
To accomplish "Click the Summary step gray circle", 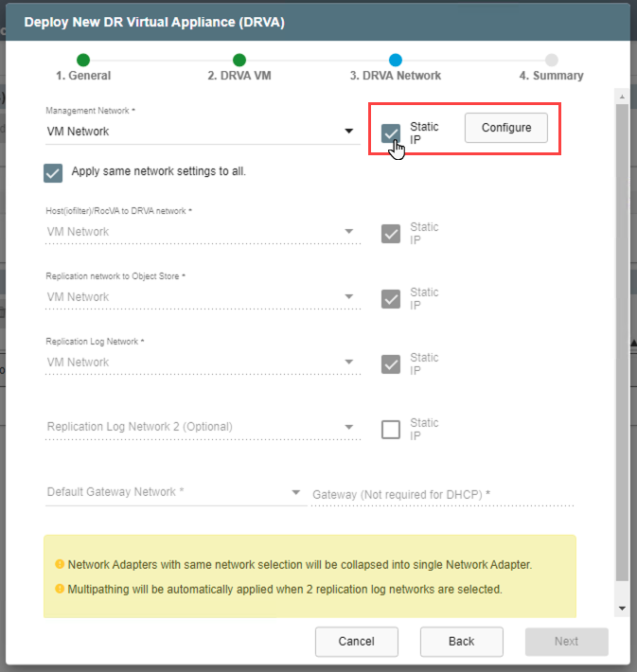I will [551, 60].
